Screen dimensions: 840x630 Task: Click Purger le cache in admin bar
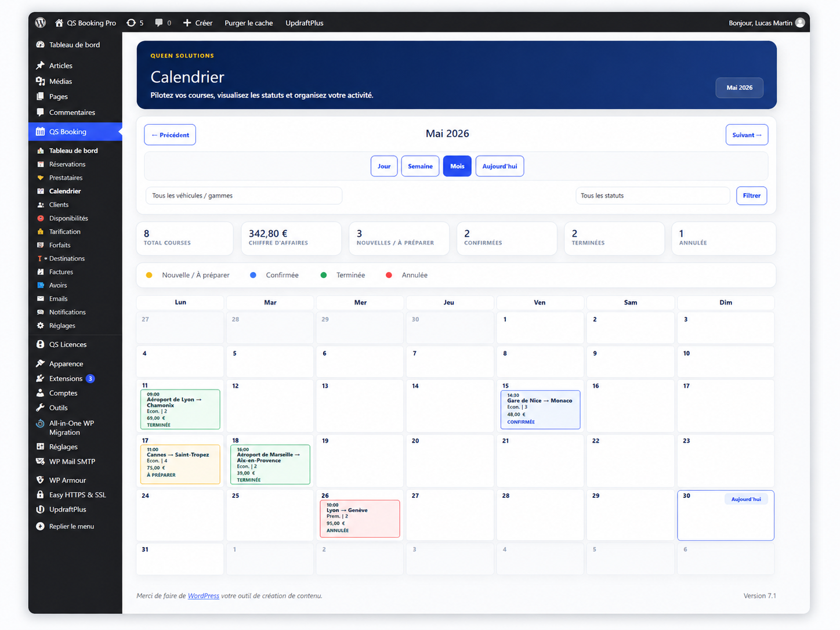249,23
